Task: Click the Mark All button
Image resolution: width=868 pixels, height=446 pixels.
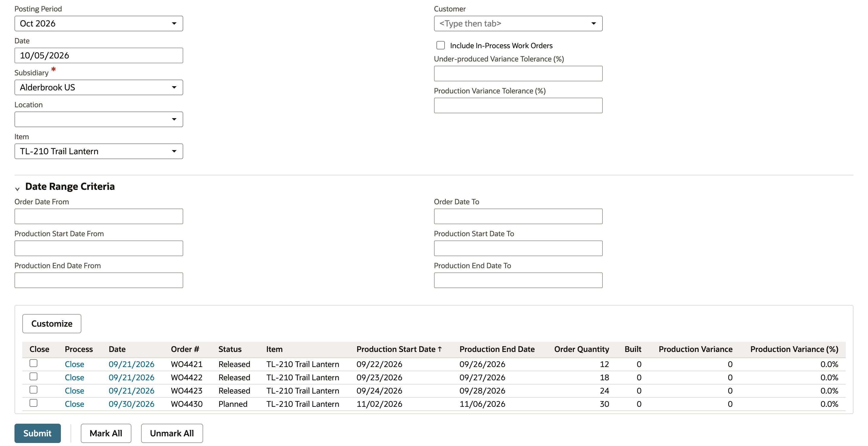Action: tap(106, 434)
